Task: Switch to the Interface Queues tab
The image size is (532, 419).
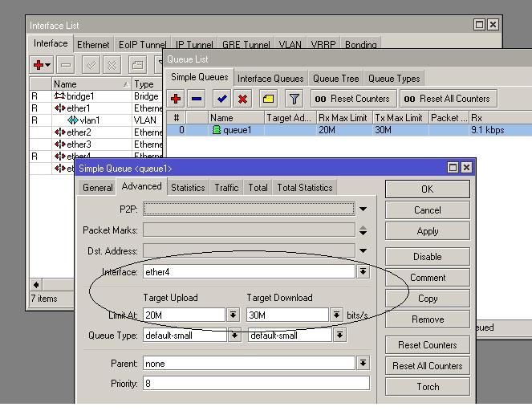Action: pos(270,79)
